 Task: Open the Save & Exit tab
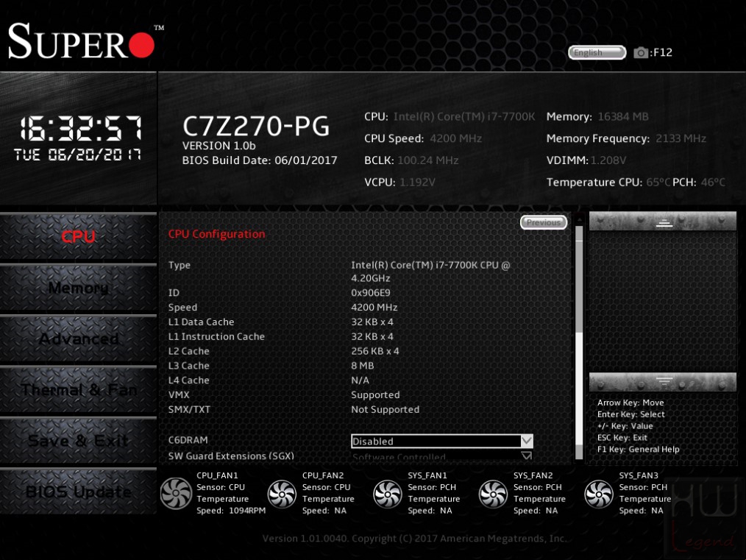click(78, 441)
